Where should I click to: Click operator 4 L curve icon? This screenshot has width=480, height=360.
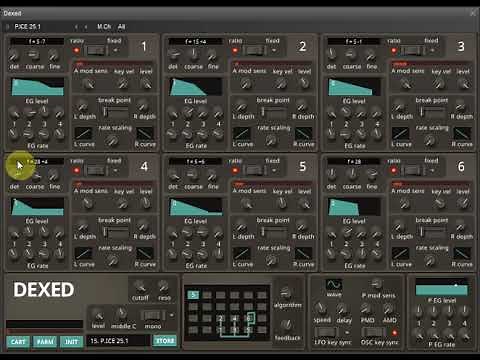click(x=83, y=254)
